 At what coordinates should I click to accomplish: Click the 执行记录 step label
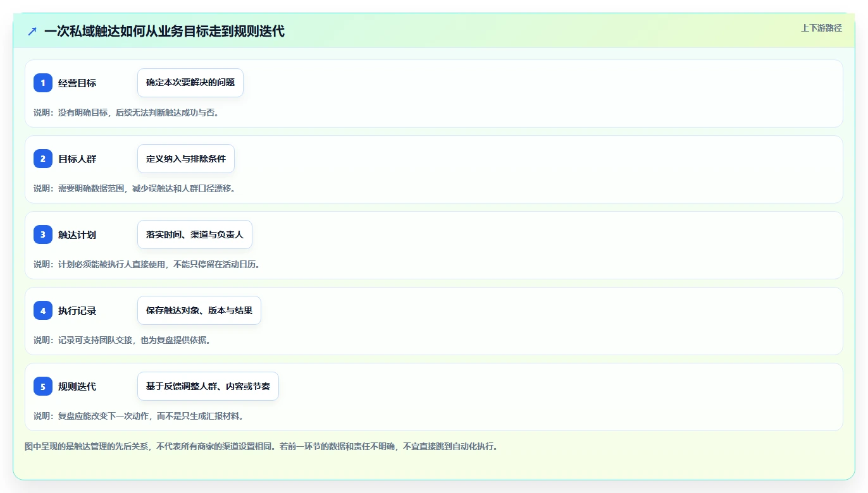[x=77, y=310]
